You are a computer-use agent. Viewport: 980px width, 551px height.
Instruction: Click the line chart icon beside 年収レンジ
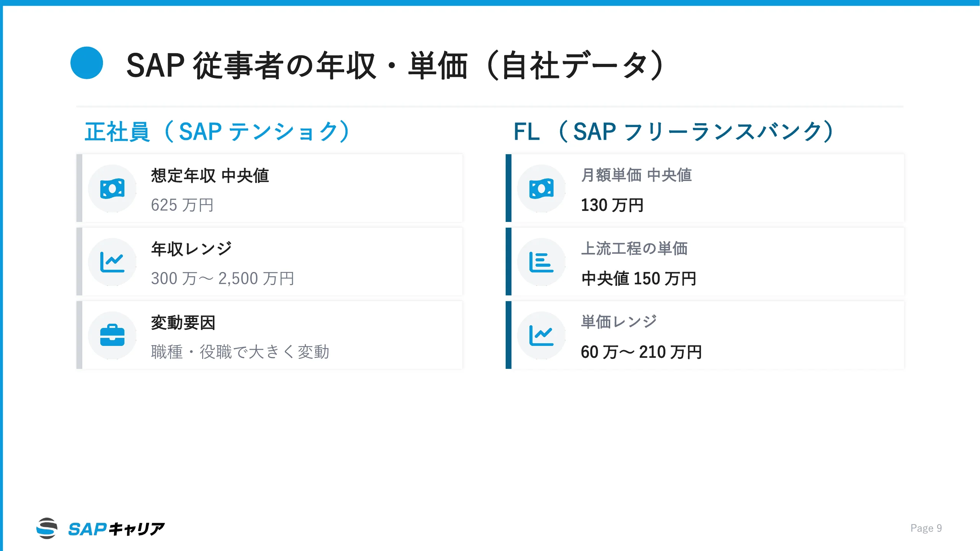click(x=112, y=262)
